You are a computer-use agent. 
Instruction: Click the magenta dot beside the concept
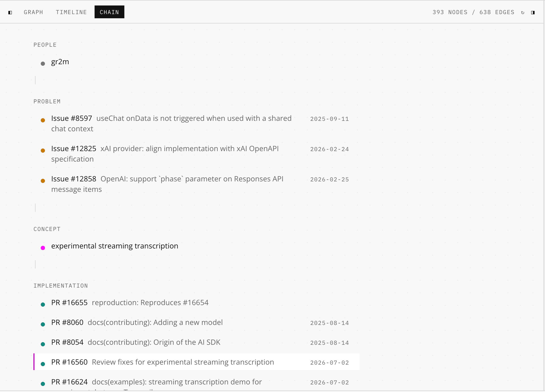point(43,248)
